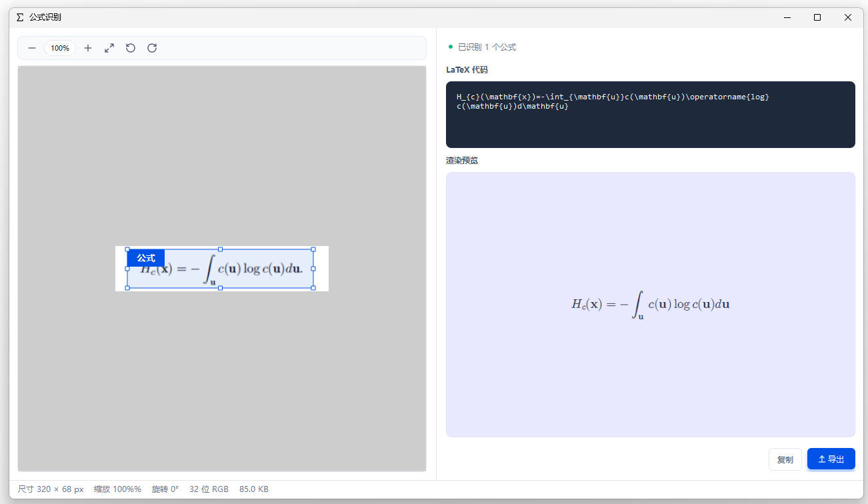The image size is (868, 504).
Task: Maximize the 公式识别 window
Action: coord(817,17)
